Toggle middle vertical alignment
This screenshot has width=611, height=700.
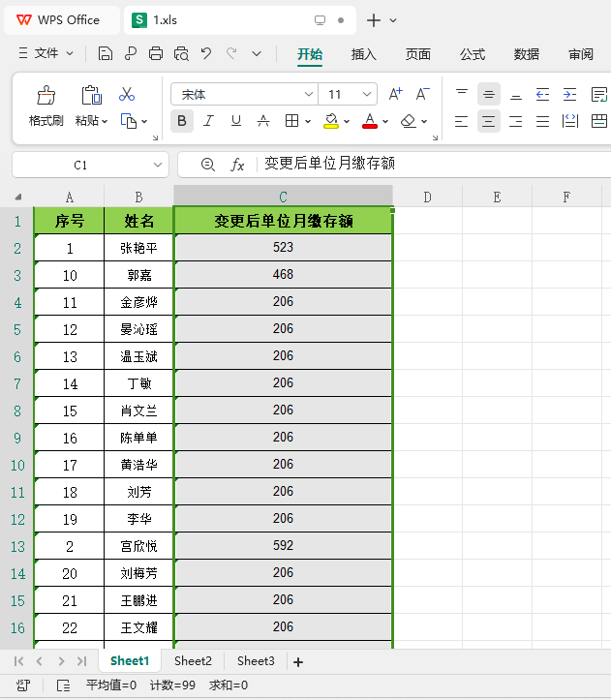pyautogui.click(x=489, y=94)
